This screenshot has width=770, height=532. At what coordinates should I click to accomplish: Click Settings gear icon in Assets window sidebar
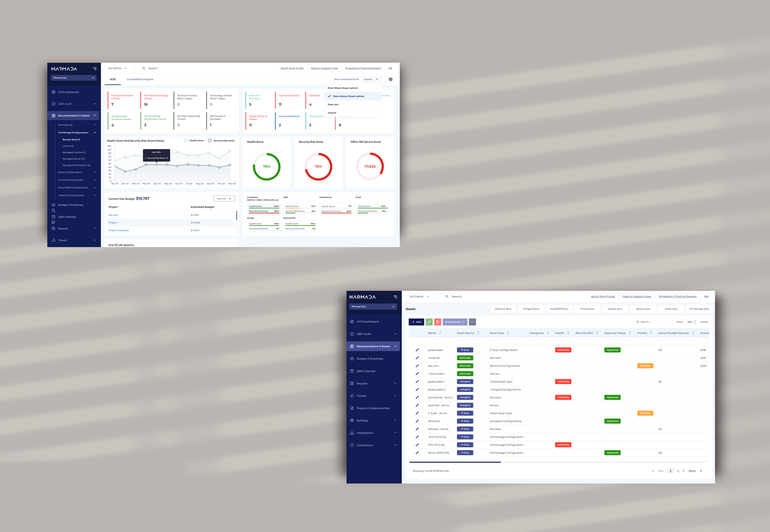coord(352,420)
